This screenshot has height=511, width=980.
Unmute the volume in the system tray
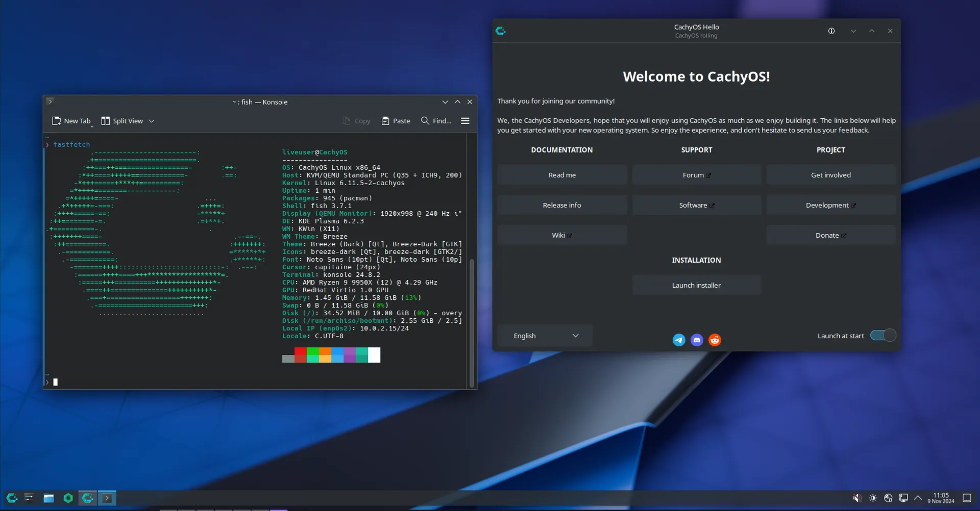pyautogui.click(x=856, y=498)
